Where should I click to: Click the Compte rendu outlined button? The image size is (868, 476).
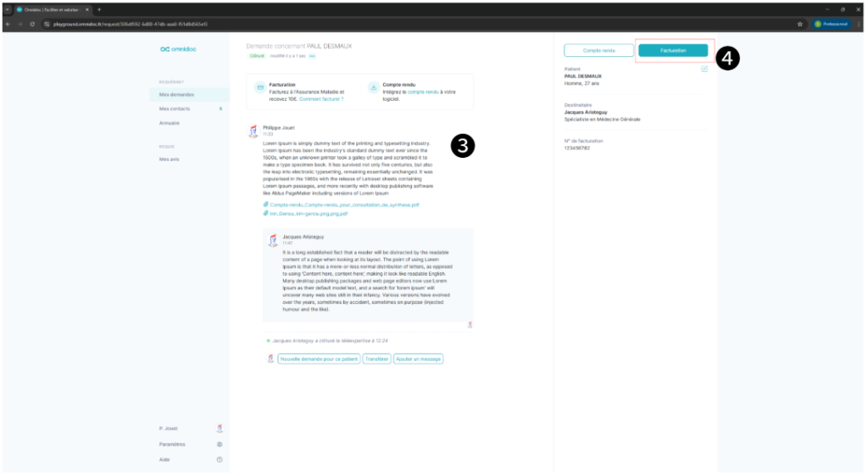tap(598, 51)
